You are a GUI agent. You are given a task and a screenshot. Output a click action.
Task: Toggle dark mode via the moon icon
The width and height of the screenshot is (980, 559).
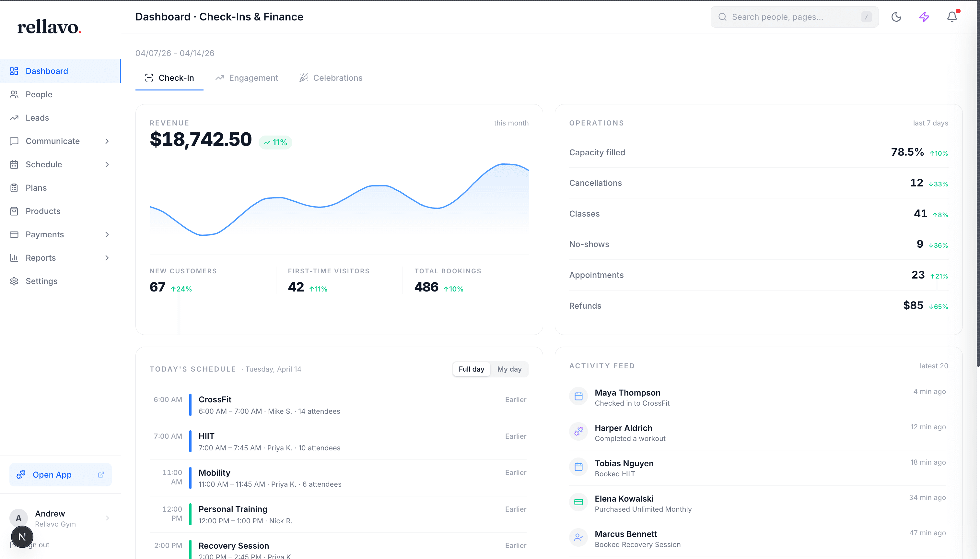point(896,17)
